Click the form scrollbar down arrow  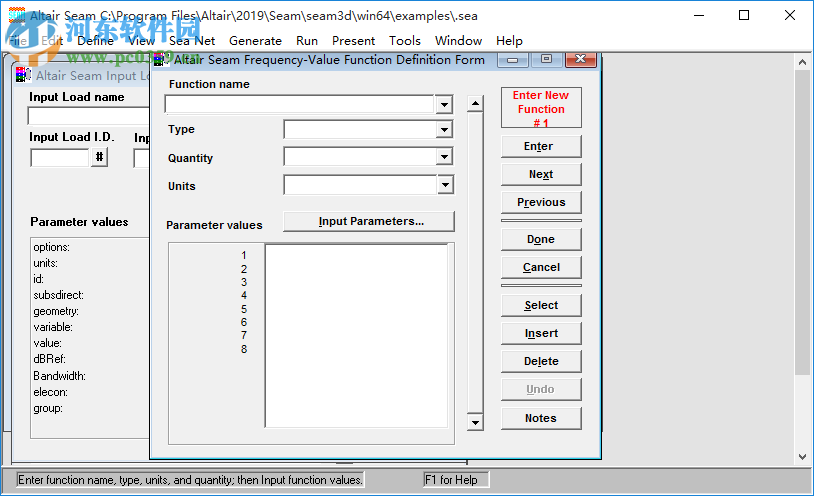click(x=475, y=422)
